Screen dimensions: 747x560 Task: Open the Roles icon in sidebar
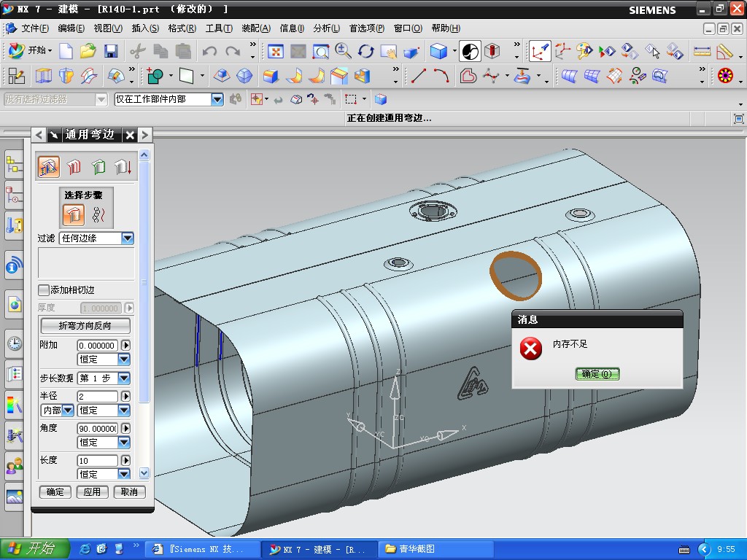[14, 464]
